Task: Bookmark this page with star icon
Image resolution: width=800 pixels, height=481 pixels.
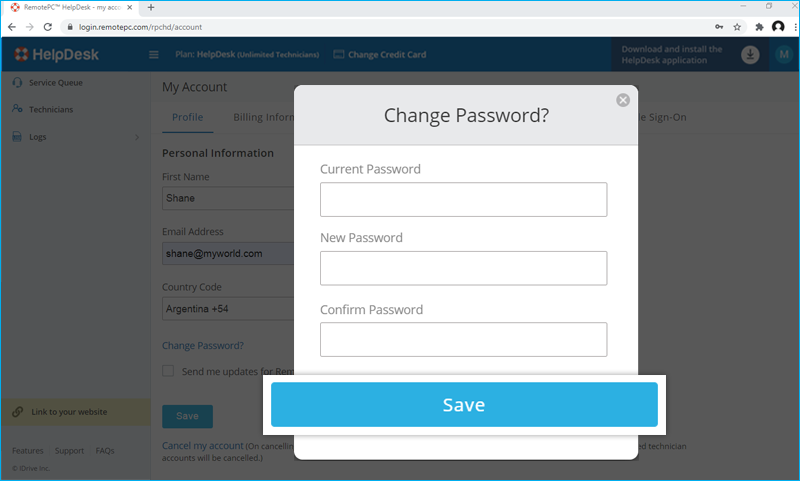Action: tap(737, 27)
